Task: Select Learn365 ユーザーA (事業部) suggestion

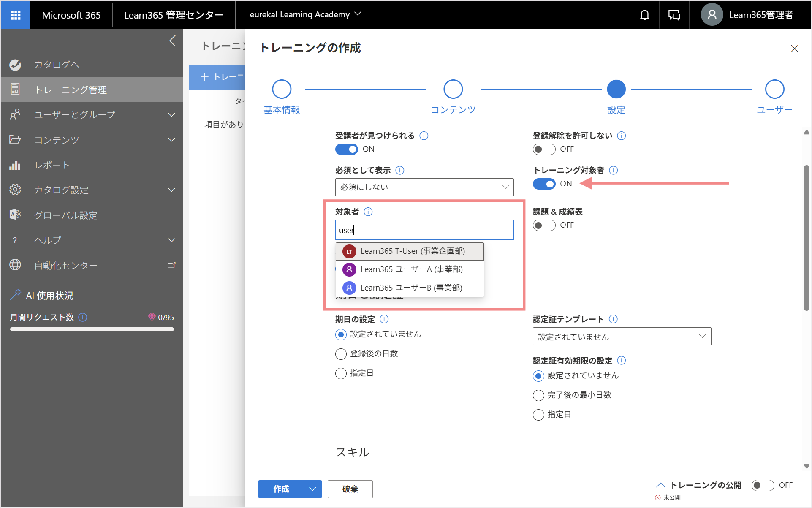Action: 410,269
